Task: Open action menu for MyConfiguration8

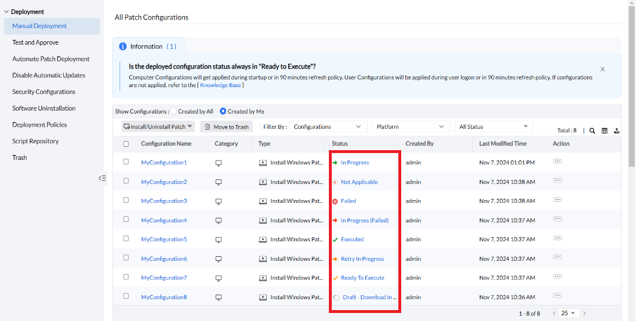Action: click(x=557, y=296)
